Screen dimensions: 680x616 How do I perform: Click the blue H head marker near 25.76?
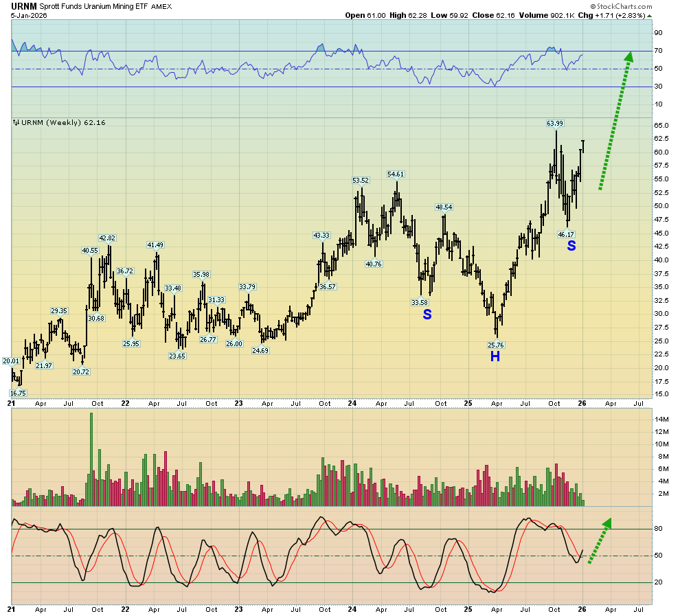[x=495, y=356]
